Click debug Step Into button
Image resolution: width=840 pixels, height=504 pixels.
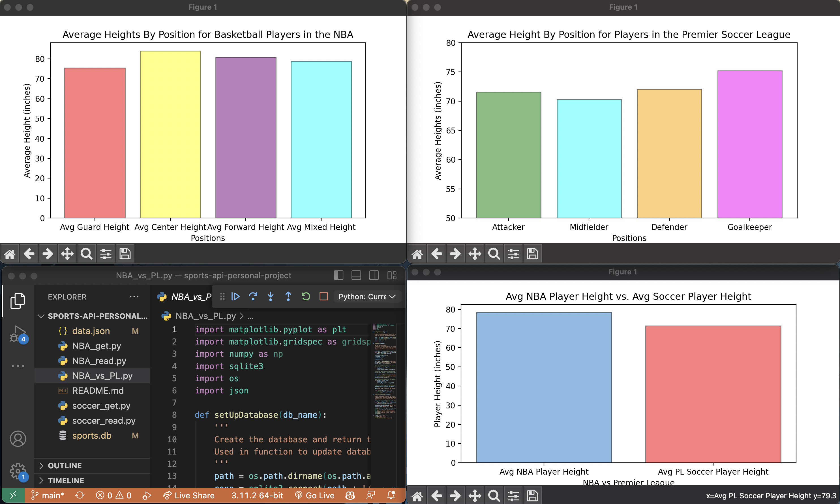[x=271, y=296]
